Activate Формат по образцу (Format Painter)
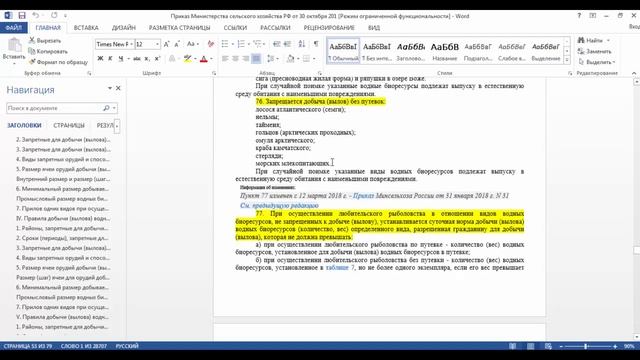The image size is (640, 360). tap(58, 62)
